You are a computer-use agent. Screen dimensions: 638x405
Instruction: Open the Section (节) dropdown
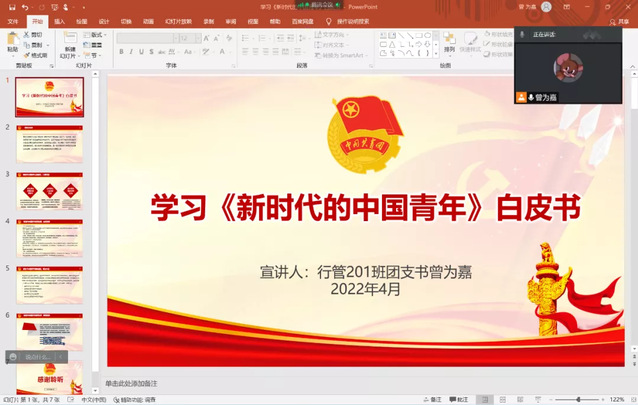(92, 55)
